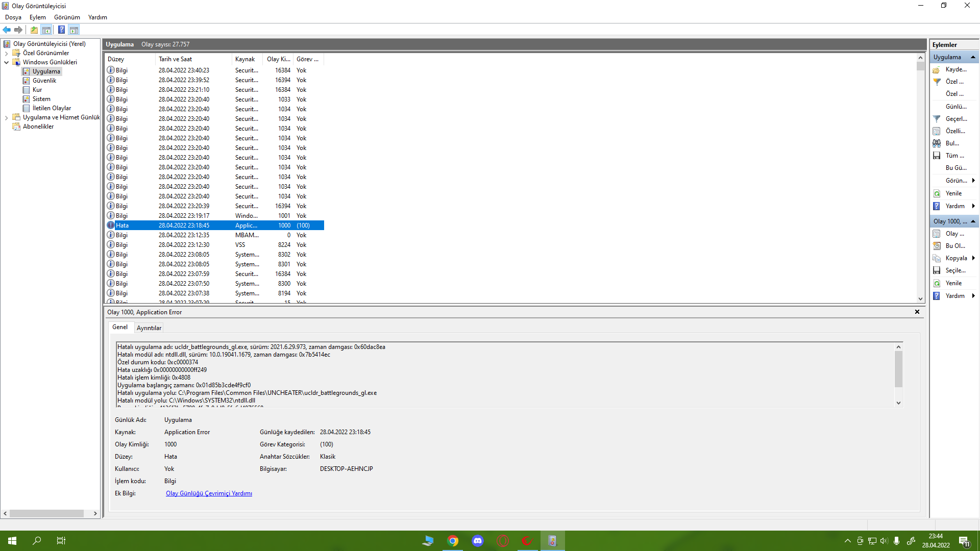Click the binoculars Bul... find icon
The width and height of the screenshot is (980, 551).
point(937,143)
